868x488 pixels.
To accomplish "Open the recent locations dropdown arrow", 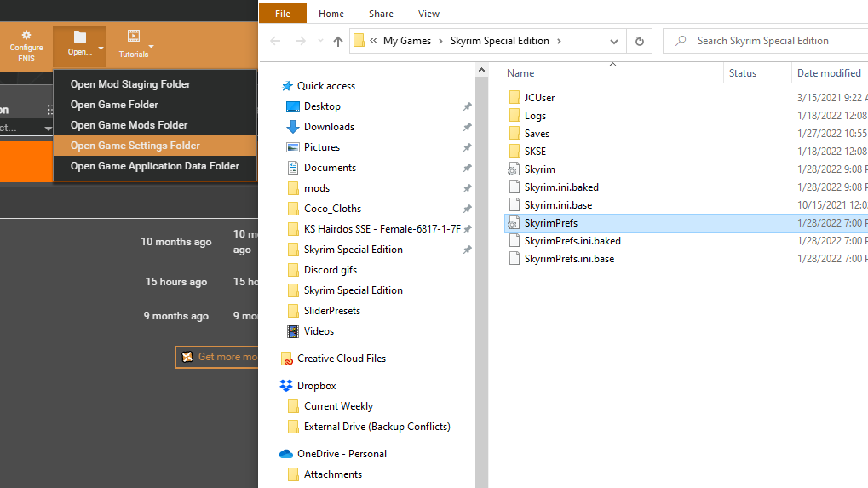I will [320, 41].
